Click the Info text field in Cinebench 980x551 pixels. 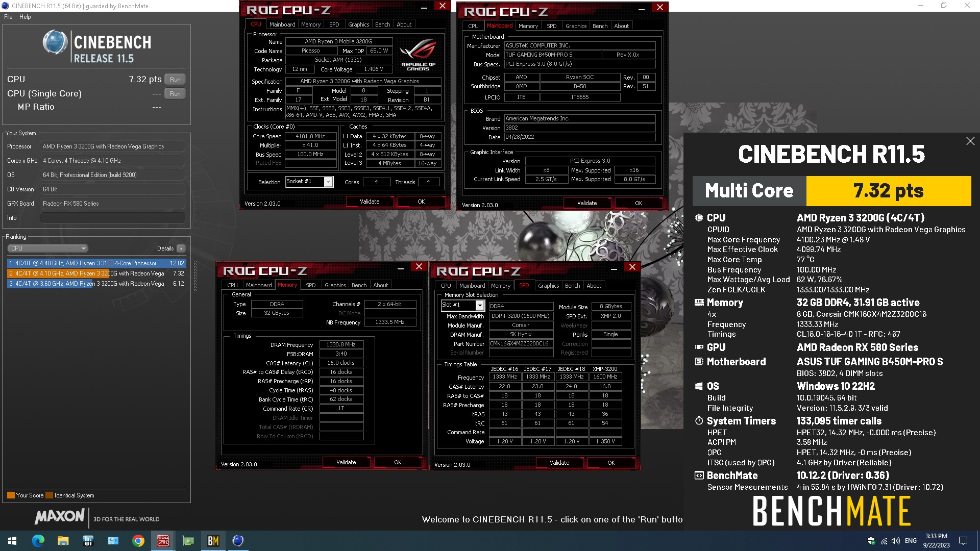click(x=112, y=218)
